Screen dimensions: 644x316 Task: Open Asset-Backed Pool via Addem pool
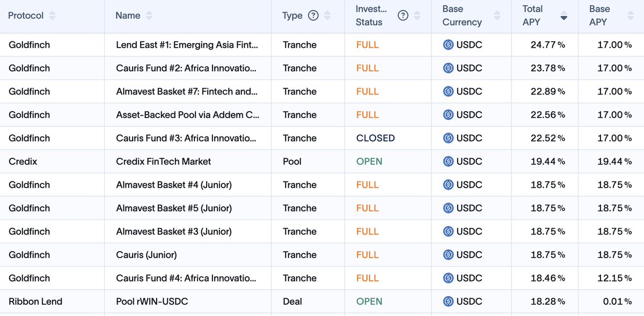(x=188, y=115)
